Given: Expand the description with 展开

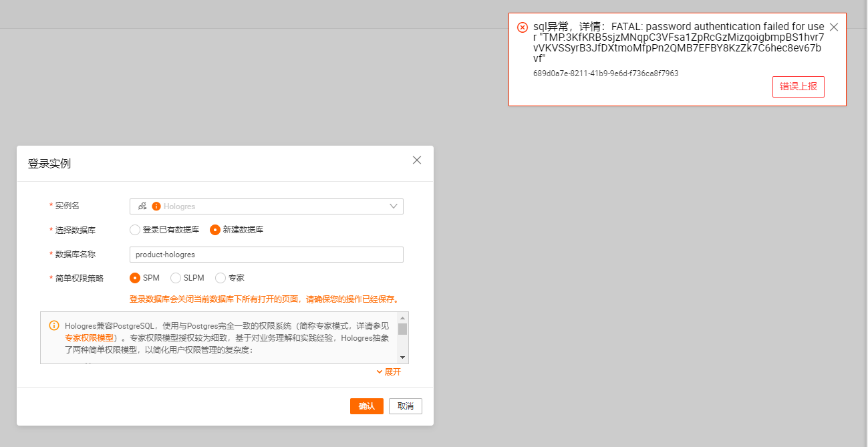Looking at the screenshot, I should tap(388, 371).
